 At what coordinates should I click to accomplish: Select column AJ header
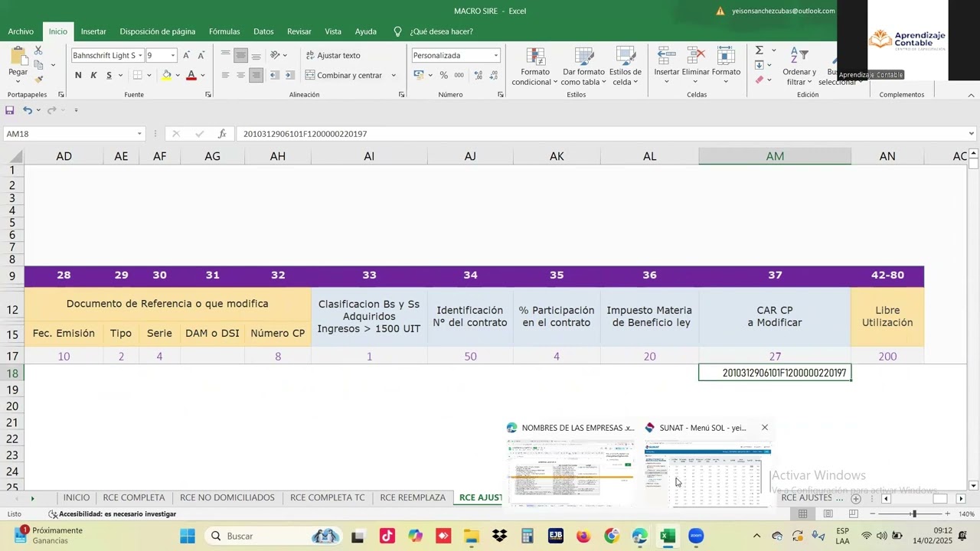[x=470, y=156]
